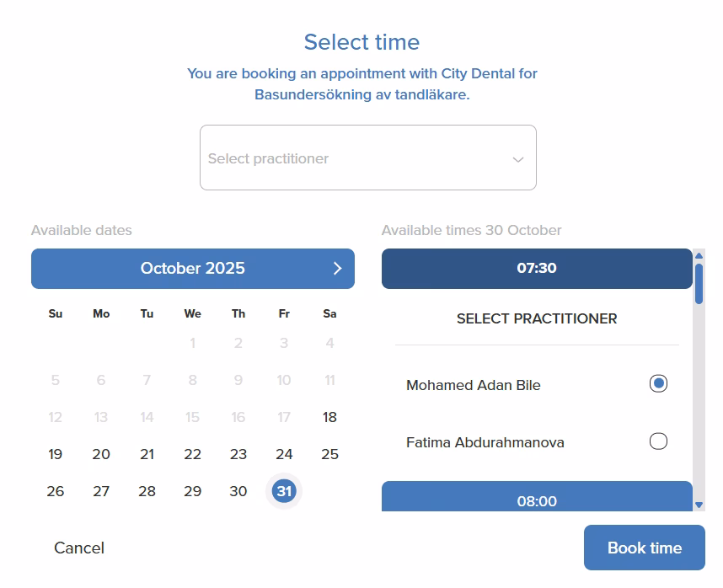Select October 30 on the calendar
This screenshot has width=723, height=588.
[238, 491]
